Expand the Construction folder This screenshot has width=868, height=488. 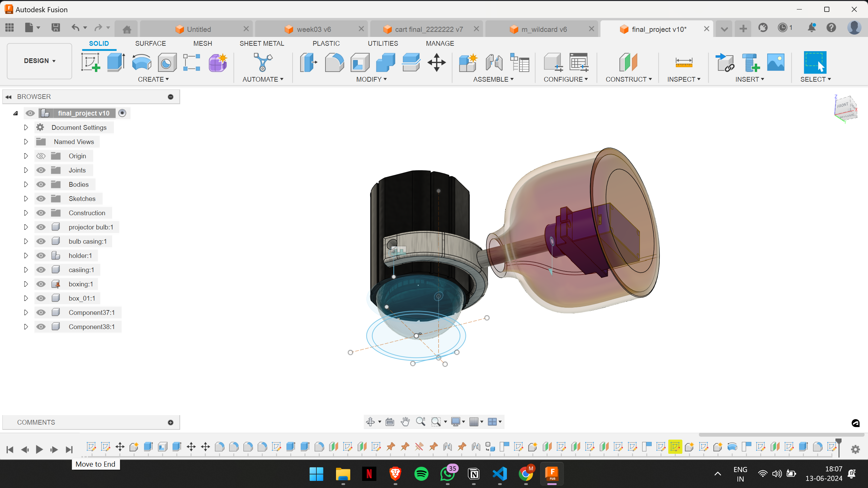tap(26, 213)
